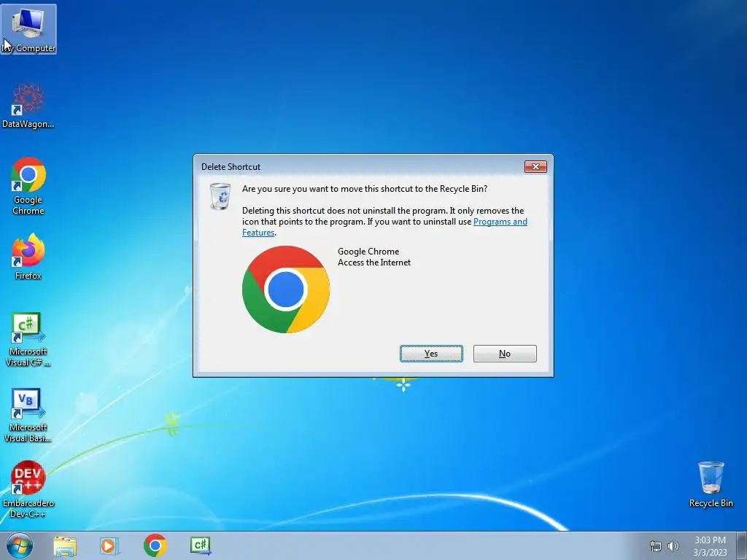Close the Delete Shortcut dialog
This screenshot has height=560, width=747.
point(535,167)
